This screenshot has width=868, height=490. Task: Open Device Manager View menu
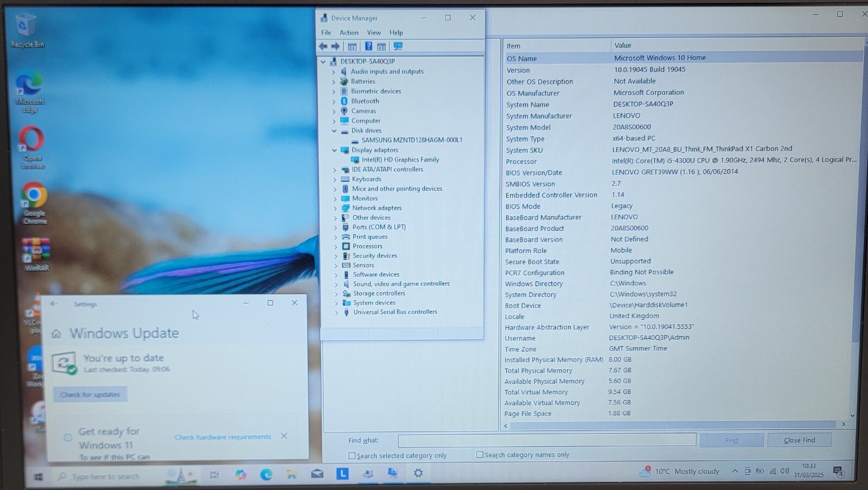pos(374,33)
